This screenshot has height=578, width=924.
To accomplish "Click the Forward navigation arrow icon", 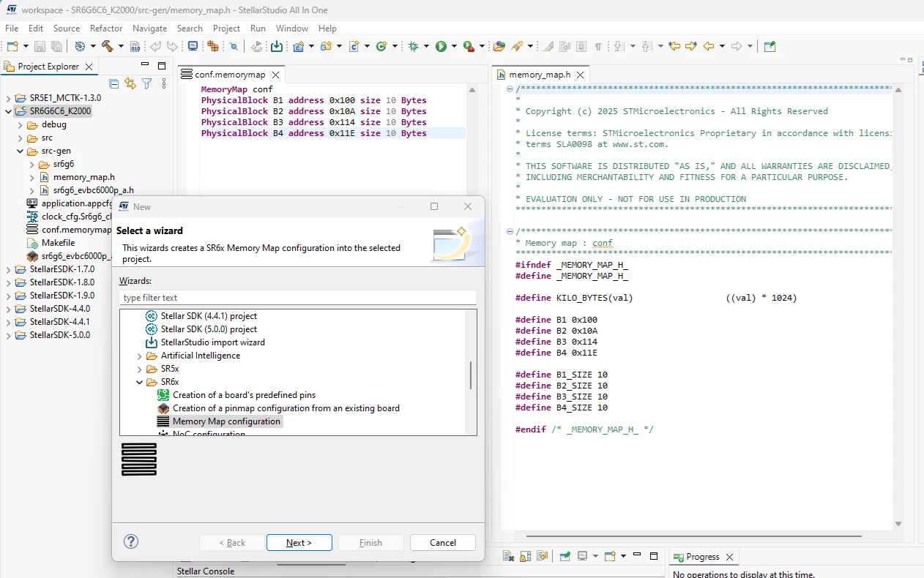I will [737, 46].
